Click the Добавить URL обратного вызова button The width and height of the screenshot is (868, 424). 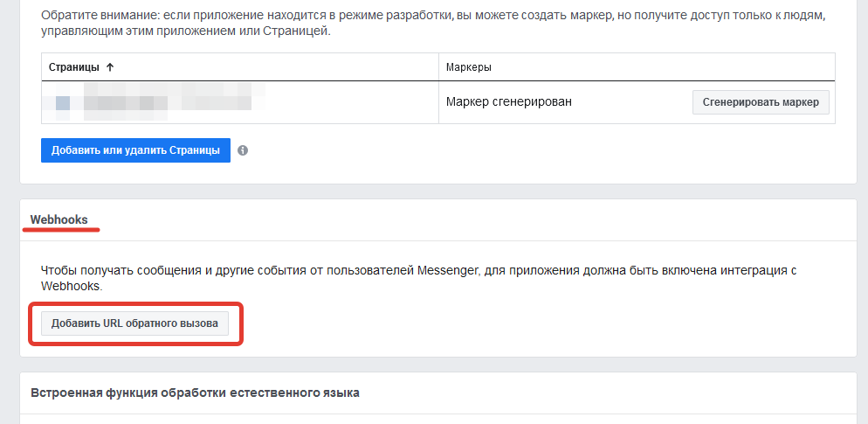(x=134, y=323)
